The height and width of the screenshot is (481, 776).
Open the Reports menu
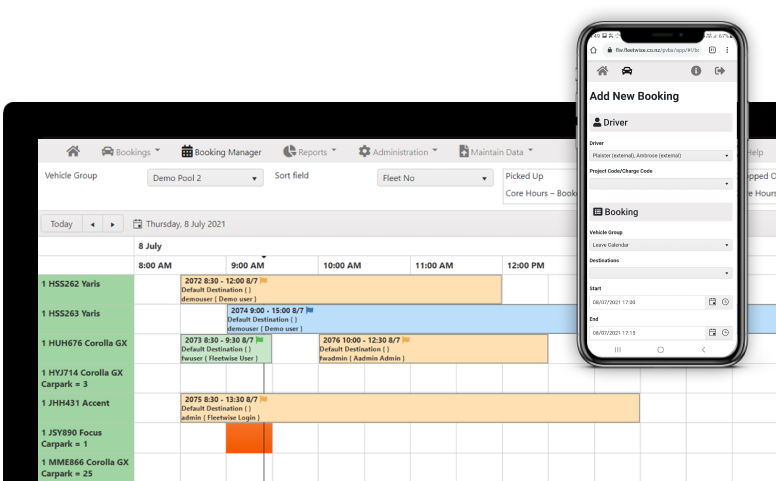[309, 152]
